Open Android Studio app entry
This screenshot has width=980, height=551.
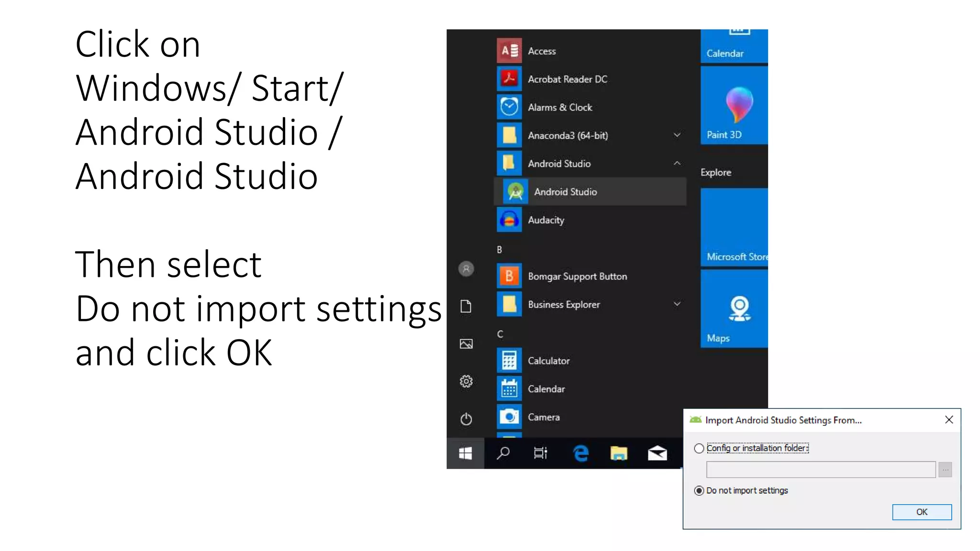(565, 192)
